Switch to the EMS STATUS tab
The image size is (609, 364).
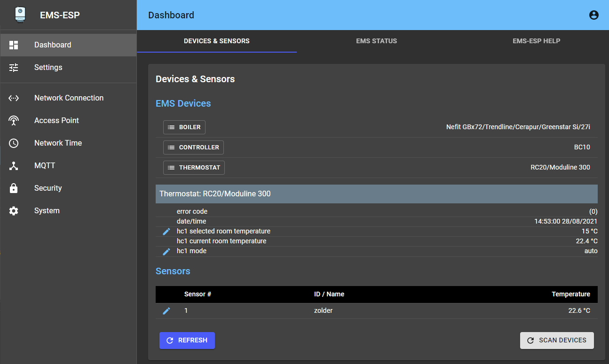click(x=376, y=41)
